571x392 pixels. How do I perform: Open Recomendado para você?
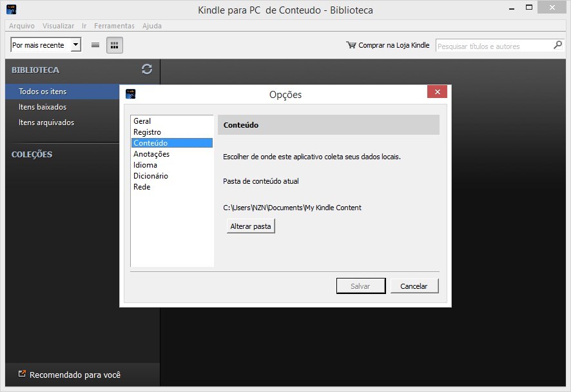tap(75, 375)
